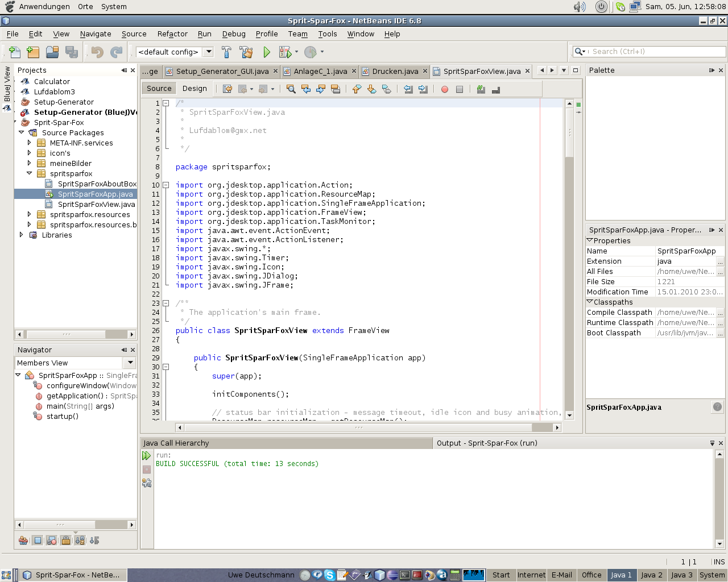This screenshot has height=582, width=728.
Task: Select startup() in Navigator members
Action: pos(63,416)
